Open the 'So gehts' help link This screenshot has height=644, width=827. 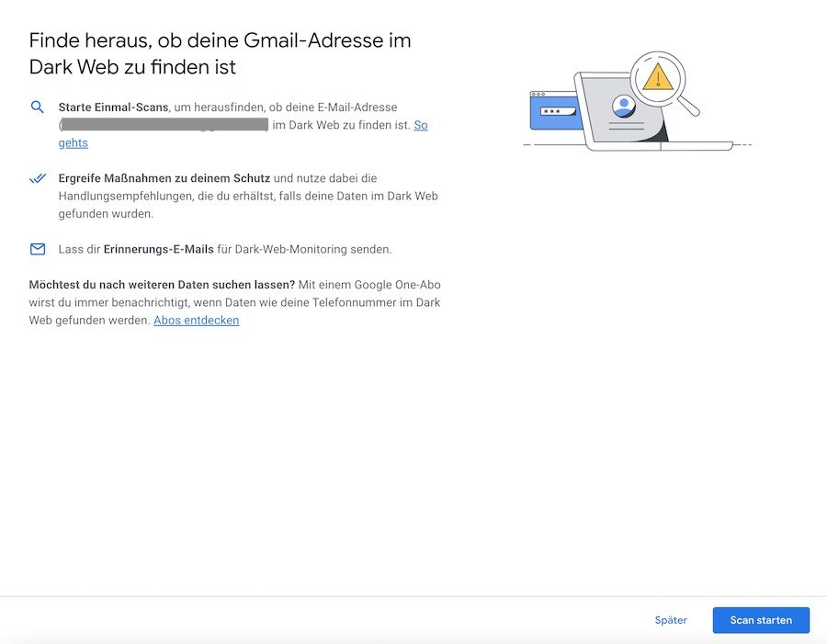click(420, 125)
